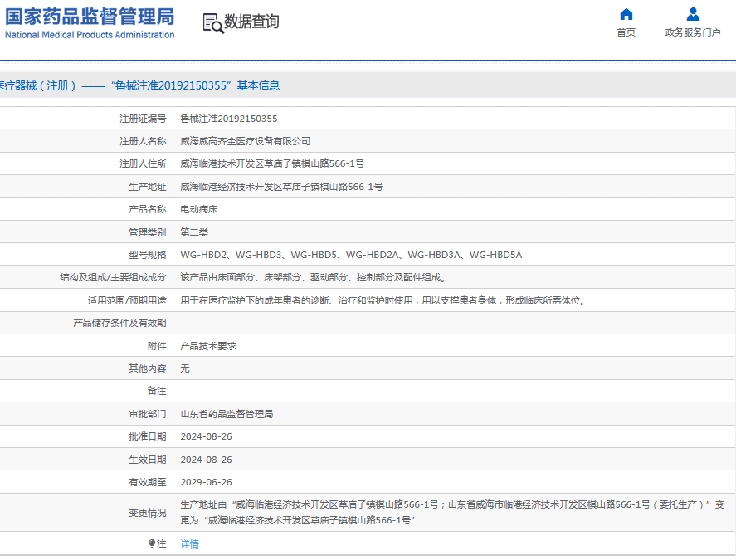Click the 首页 home icon

pos(626,14)
